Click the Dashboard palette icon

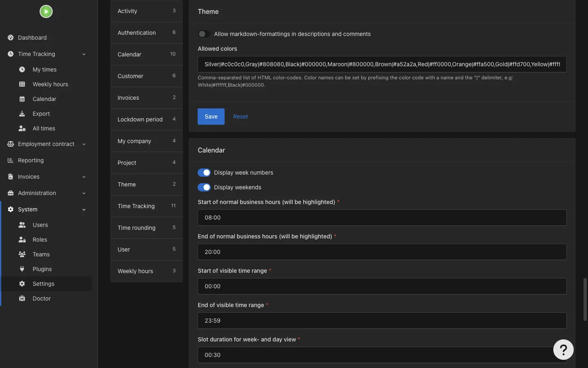pyautogui.click(x=11, y=38)
